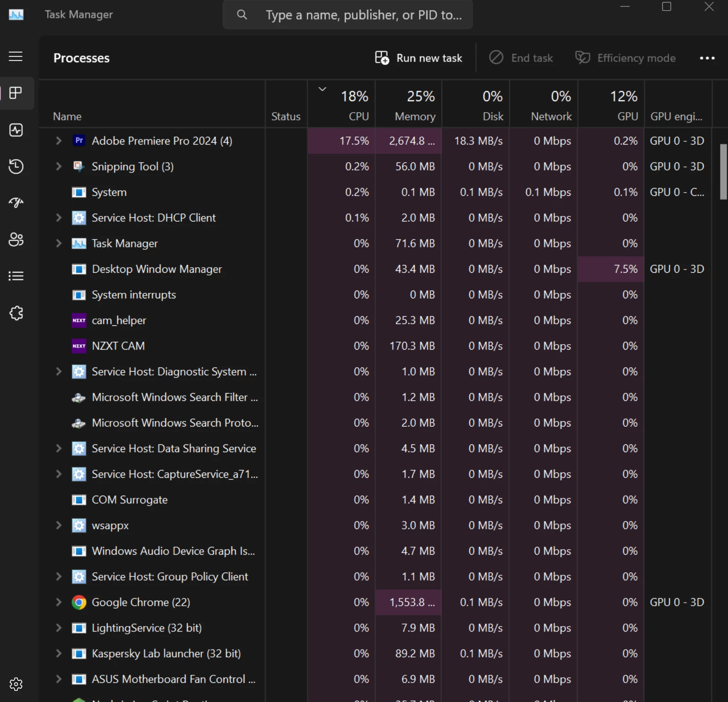Open the Services puzzle icon

[x=16, y=313]
